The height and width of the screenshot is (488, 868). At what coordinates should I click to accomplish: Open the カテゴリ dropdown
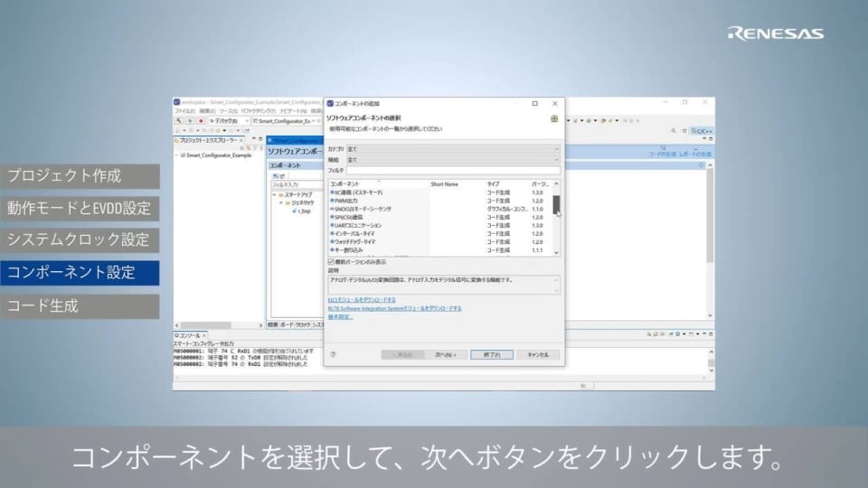452,148
